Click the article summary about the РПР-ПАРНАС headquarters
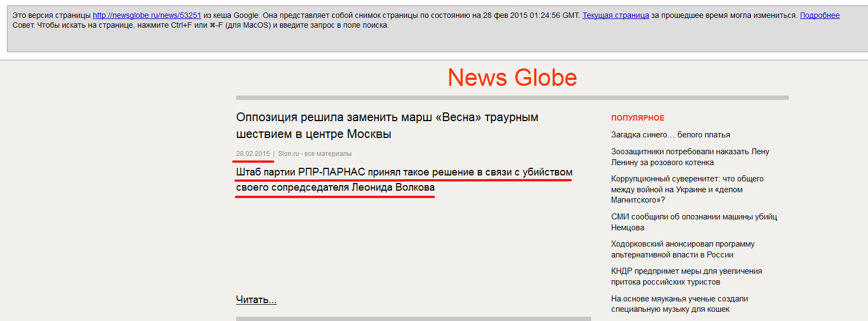This screenshot has height=321, width=868. (403, 180)
